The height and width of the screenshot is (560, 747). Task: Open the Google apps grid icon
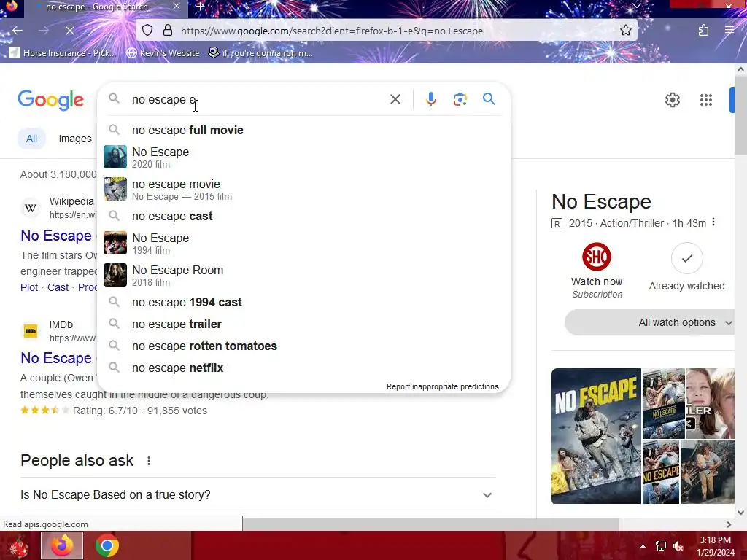coord(705,100)
